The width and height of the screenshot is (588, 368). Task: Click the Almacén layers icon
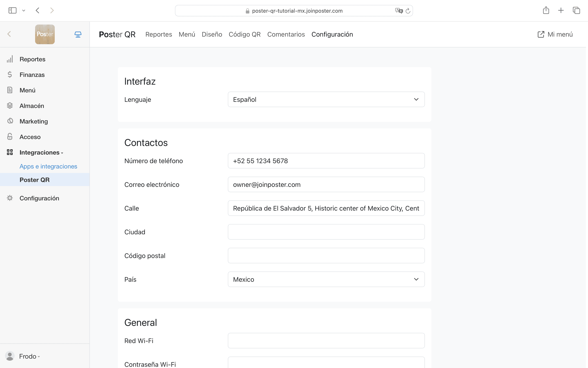coord(10,106)
